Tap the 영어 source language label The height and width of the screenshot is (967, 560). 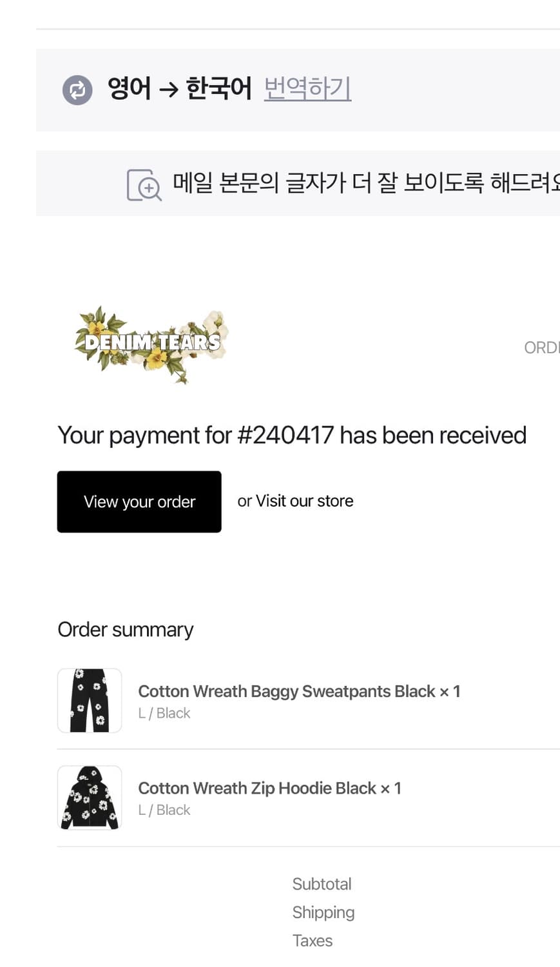(x=130, y=88)
